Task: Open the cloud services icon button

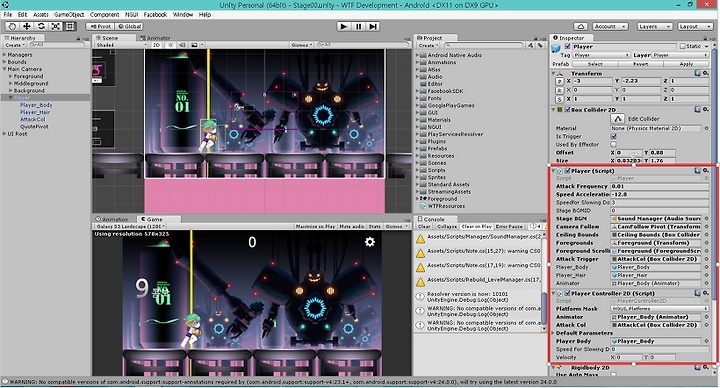Action: pyautogui.click(x=580, y=27)
